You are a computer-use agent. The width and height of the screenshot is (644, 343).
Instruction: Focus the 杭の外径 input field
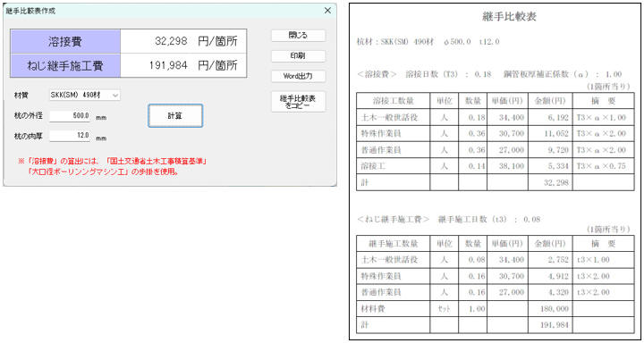coord(71,116)
